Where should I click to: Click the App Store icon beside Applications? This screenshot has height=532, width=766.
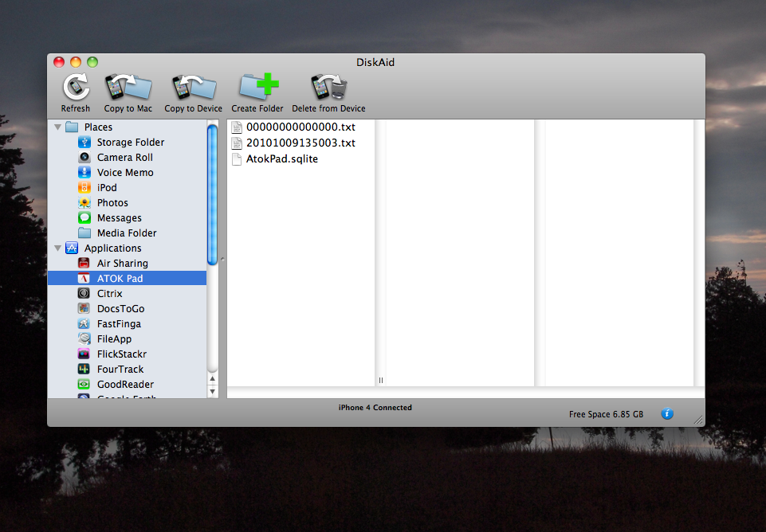[x=72, y=248]
